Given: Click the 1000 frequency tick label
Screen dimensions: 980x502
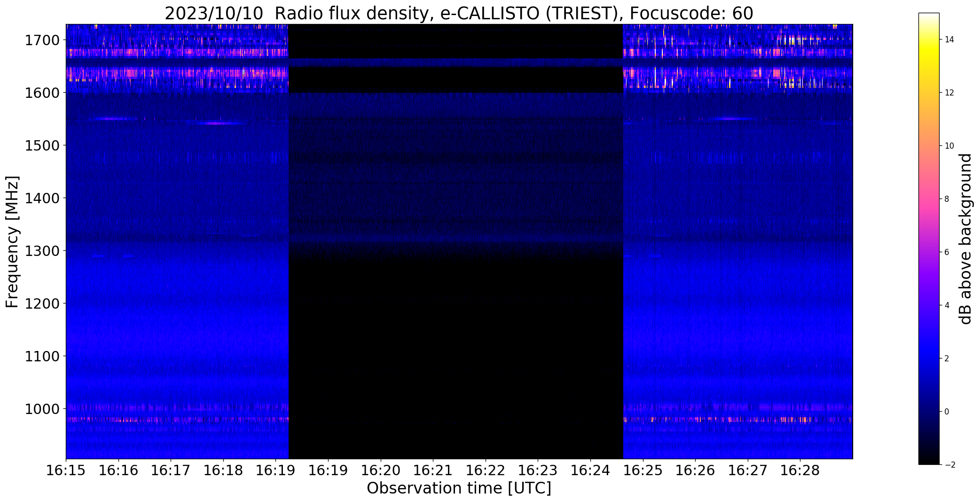Looking at the screenshot, I should coord(42,409).
